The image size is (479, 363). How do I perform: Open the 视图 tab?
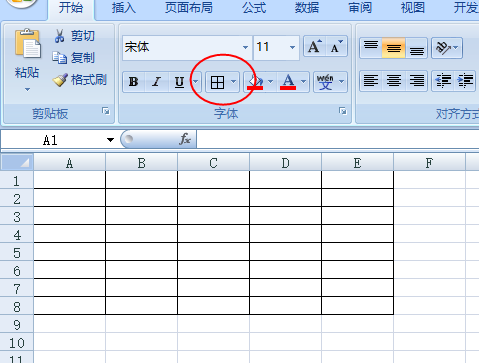tap(413, 8)
